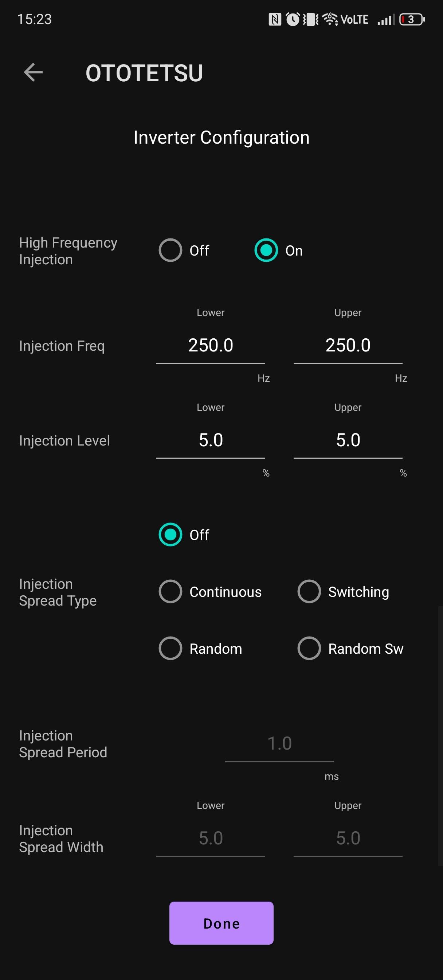Turn High Frequency Injection Off
Image resolution: width=443 pixels, height=980 pixels.
(170, 250)
